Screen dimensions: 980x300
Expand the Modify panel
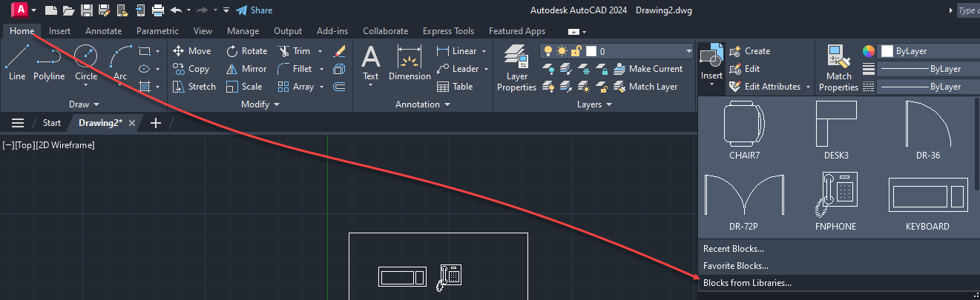pos(260,104)
